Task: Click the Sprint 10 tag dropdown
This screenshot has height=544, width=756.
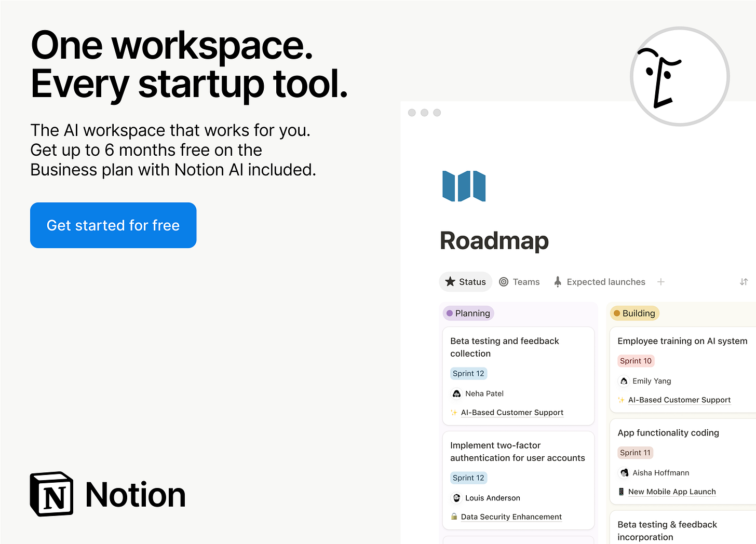Action: click(636, 361)
